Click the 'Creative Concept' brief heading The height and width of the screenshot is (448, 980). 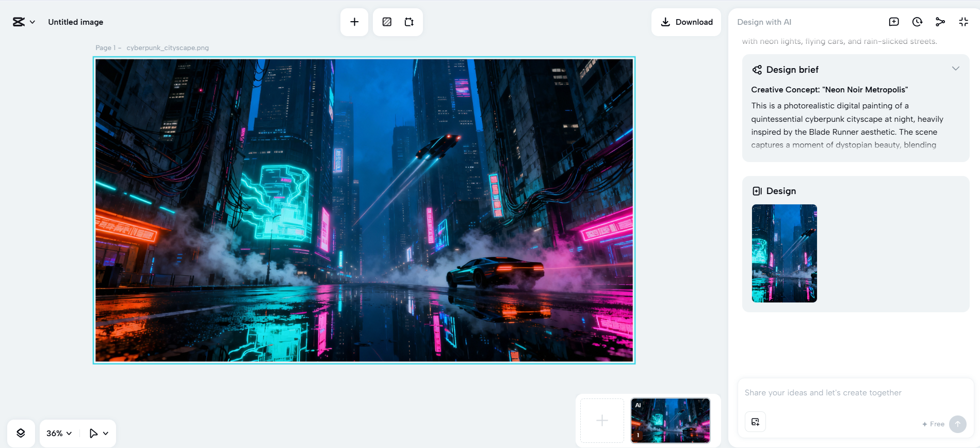(x=829, y=90)
